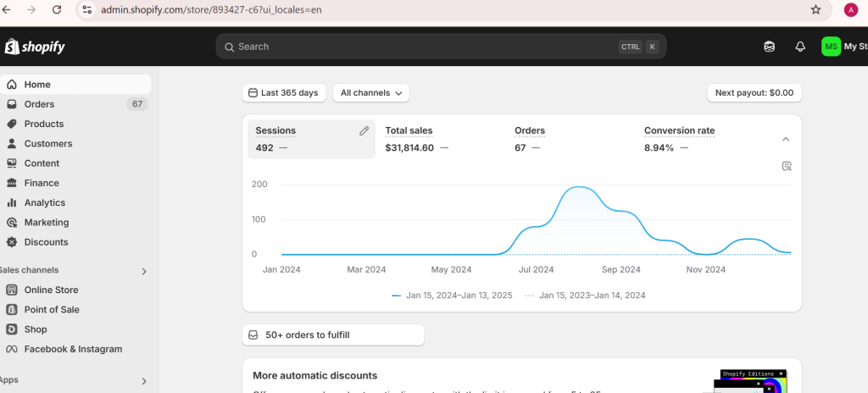Screen dimensions: 868x393
Task: Open the notifications bell
Action: point(799,47)
